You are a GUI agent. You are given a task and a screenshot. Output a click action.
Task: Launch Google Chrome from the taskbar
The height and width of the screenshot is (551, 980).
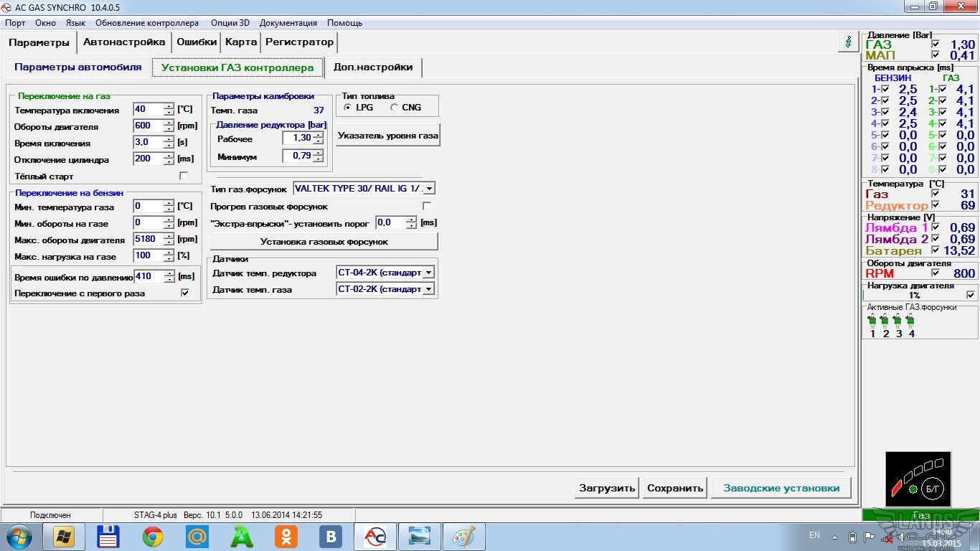click(152, 537)
